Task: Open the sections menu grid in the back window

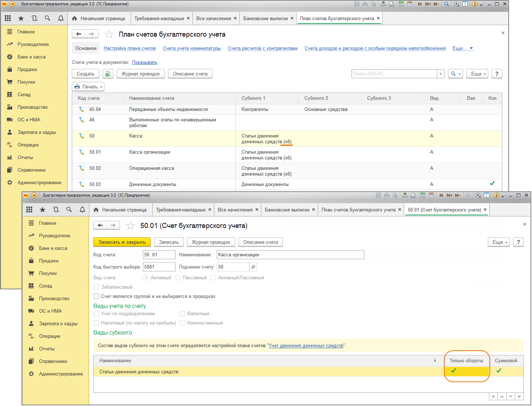Action: pos(8,18)
